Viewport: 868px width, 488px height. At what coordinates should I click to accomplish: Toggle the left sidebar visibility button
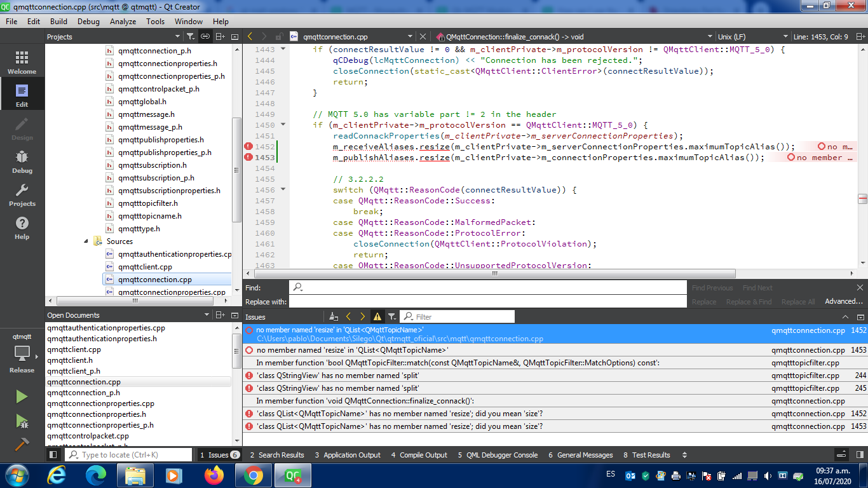[53, 455]
